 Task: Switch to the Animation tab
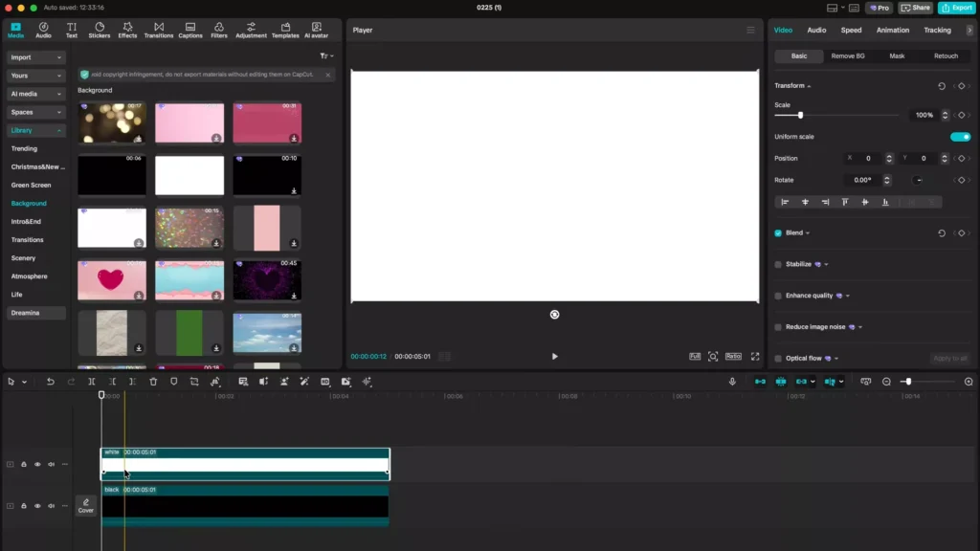892,31
